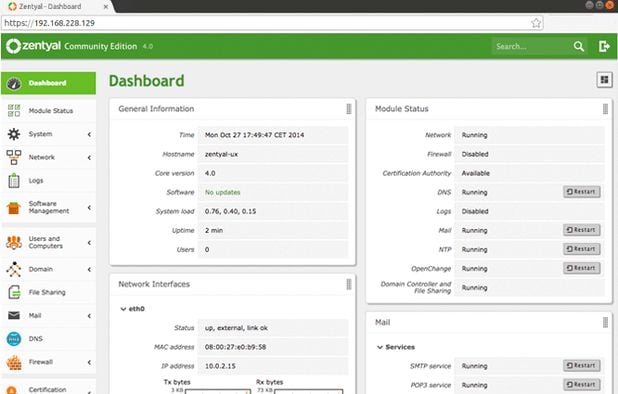Screen dimensions: 618x394
Task: Click the Firewall brick wall icon
Action: point(14,362)
